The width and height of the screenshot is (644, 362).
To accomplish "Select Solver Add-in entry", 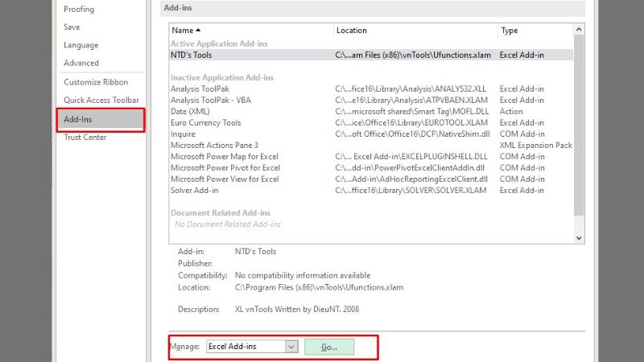I will click(195, 191).
